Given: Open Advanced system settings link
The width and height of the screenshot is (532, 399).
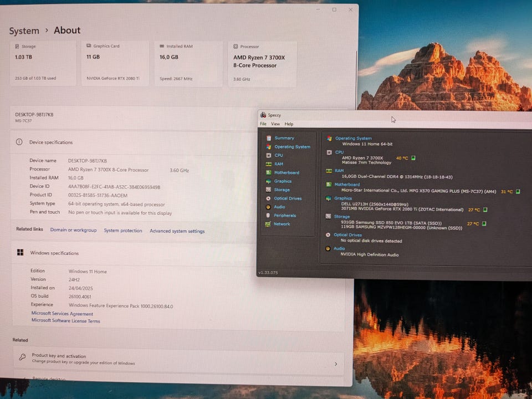Looking at the screenshot, I should (177, 231).
